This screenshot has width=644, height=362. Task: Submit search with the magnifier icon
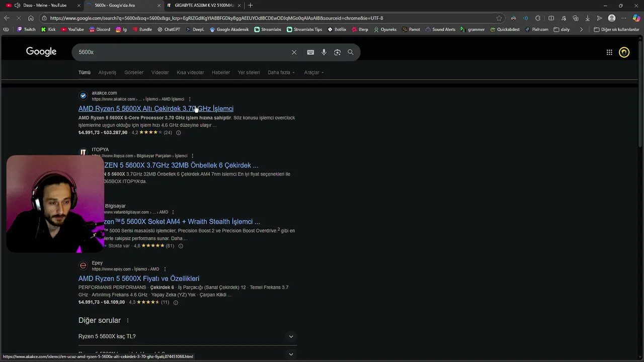tap(351, 52)
